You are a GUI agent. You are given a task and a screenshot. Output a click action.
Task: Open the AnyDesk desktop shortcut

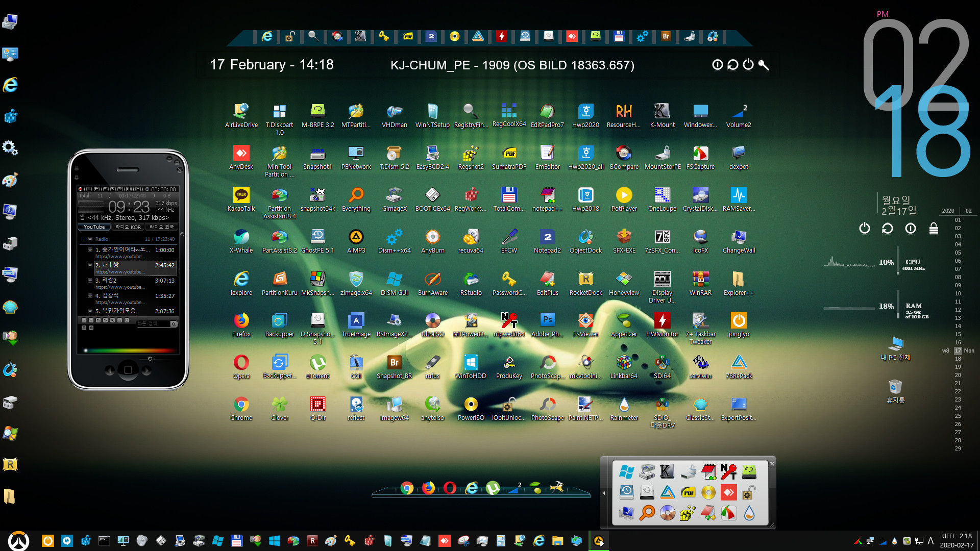tap(241, 157)
